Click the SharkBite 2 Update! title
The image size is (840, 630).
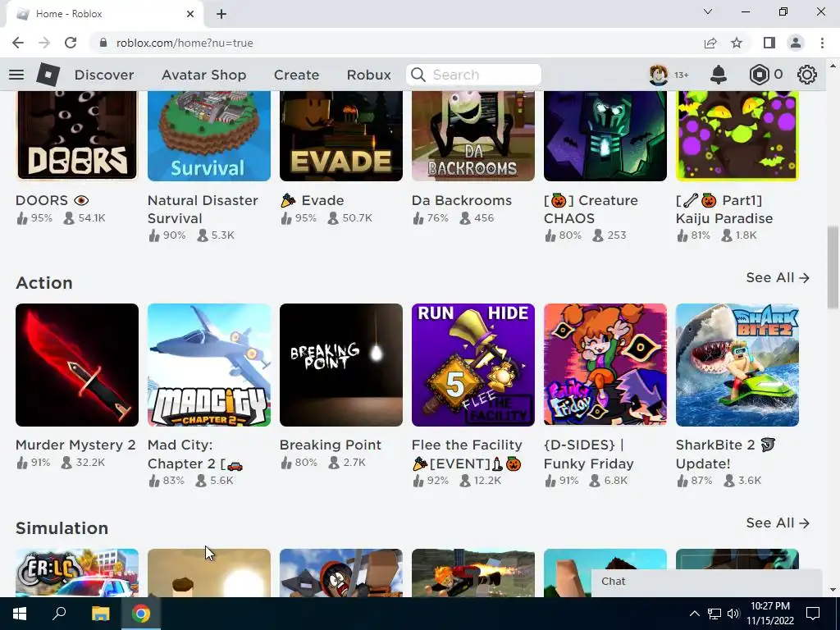(x=725, y=454)
